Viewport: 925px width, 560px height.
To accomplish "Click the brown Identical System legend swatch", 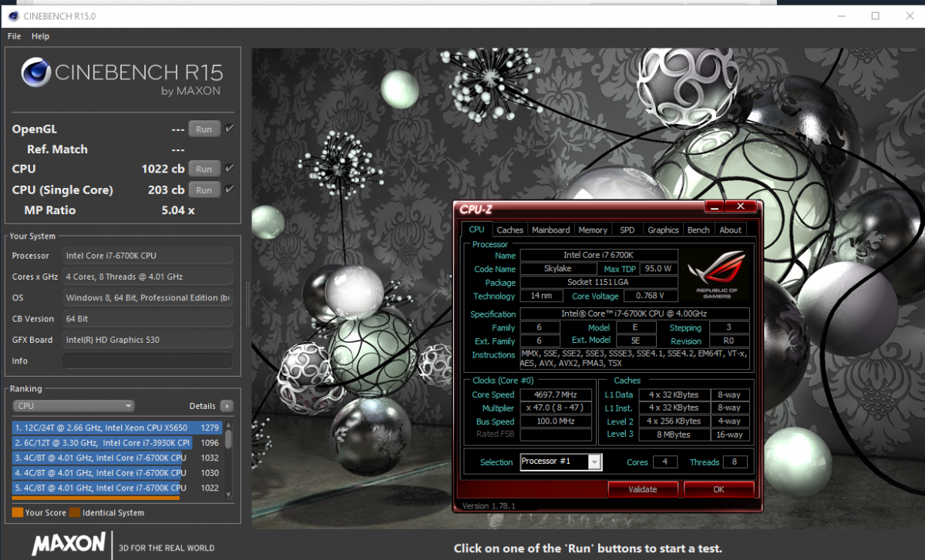I will click(74, 512).
